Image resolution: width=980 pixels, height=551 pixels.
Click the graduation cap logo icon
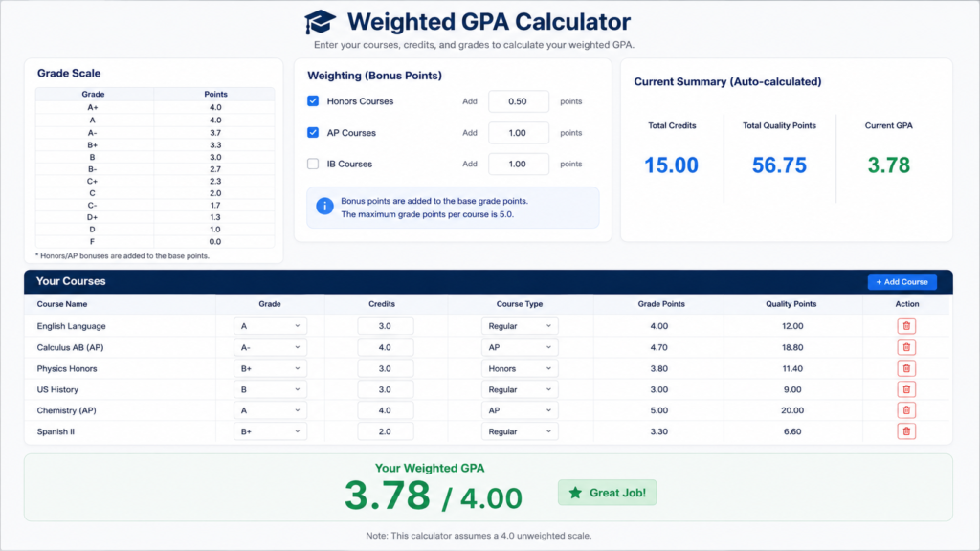[320, 22]
